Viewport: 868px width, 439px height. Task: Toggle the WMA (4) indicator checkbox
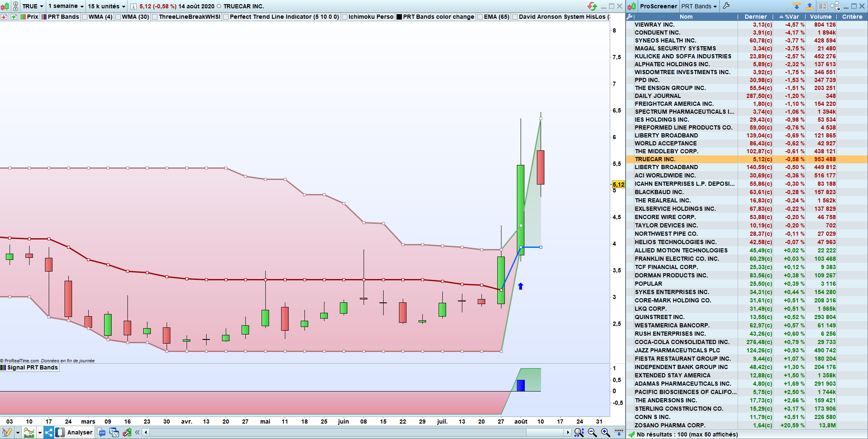[x=85, y=17]
